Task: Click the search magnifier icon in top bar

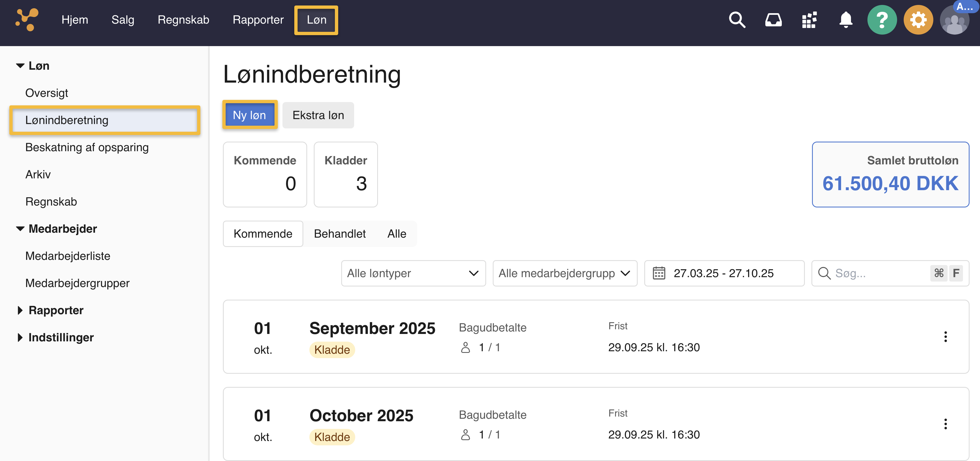Action: [737, 20]
